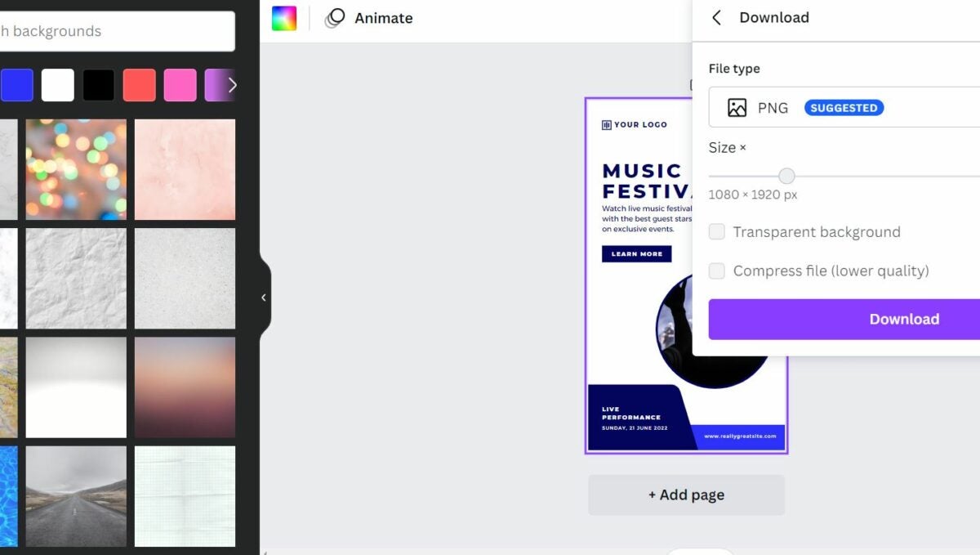Screen dimensions: 980x555
Task: Enable Transparent background checkbox
Action: (x=716, y=232)
